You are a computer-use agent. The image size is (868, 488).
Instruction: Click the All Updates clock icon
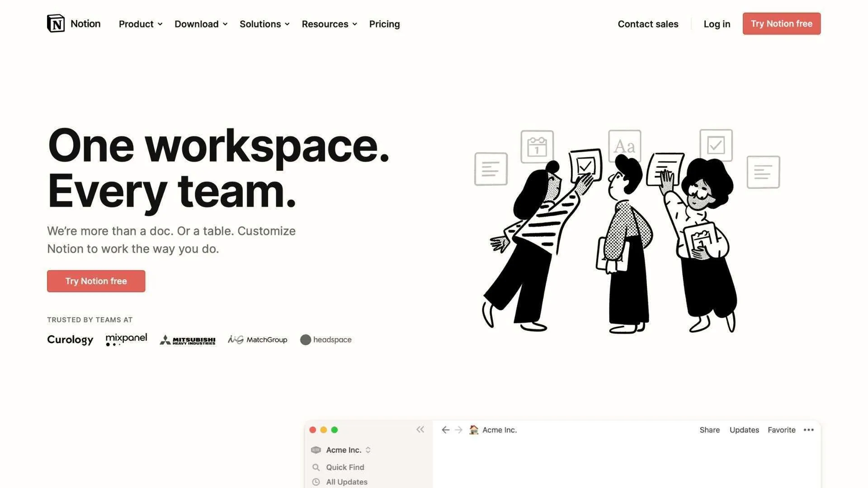click(316, 482)
